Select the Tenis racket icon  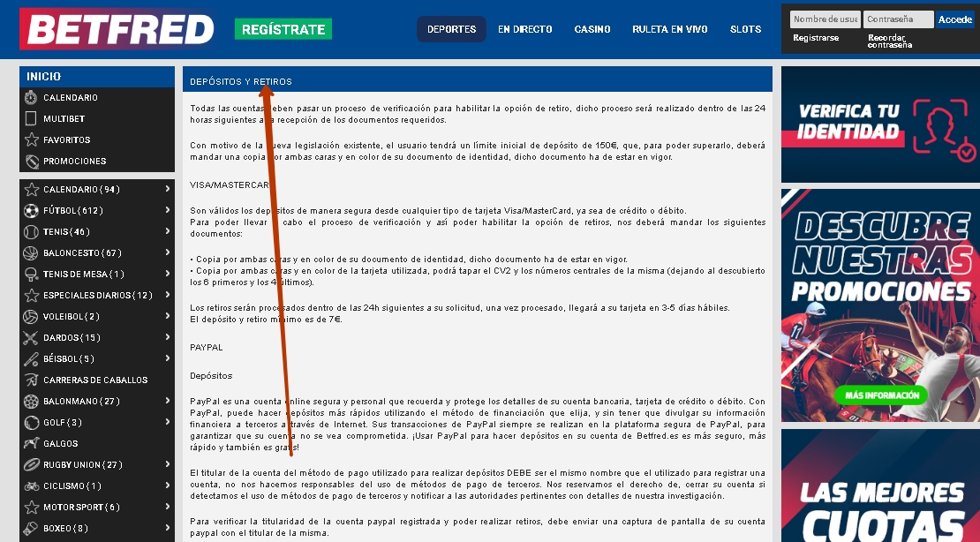tap(32, 232)
